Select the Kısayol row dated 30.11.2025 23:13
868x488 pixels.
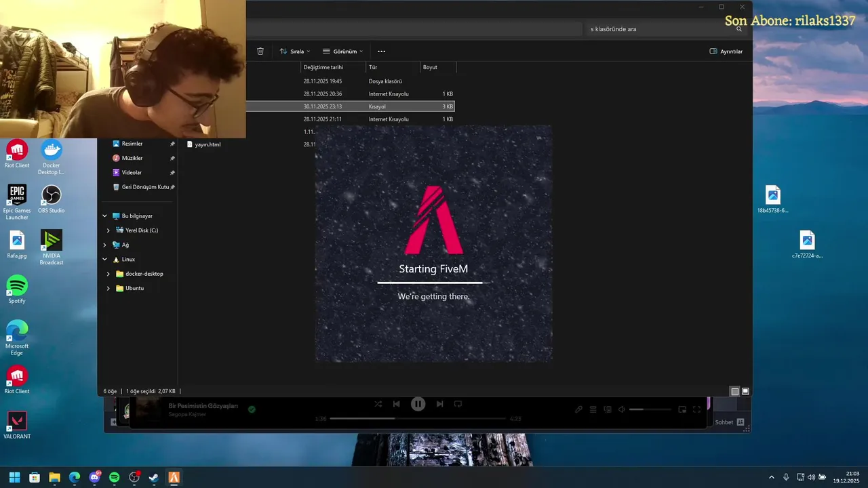[350, 106]
